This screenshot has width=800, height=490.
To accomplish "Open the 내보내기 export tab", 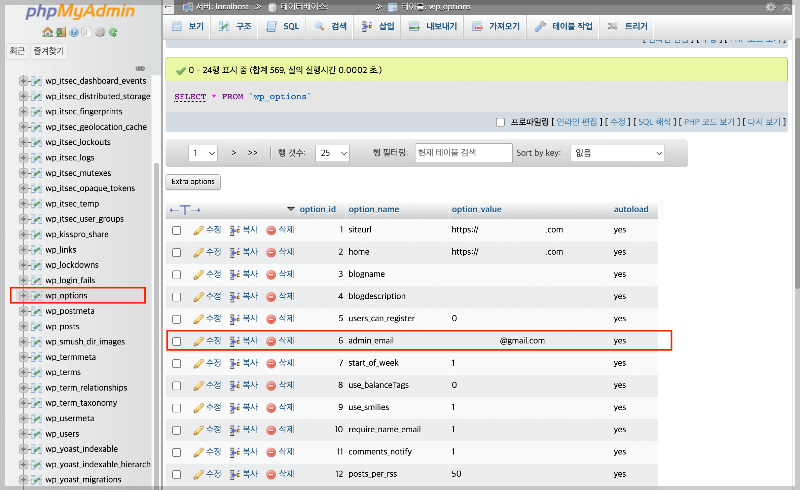I will click(x=433, y=27).
